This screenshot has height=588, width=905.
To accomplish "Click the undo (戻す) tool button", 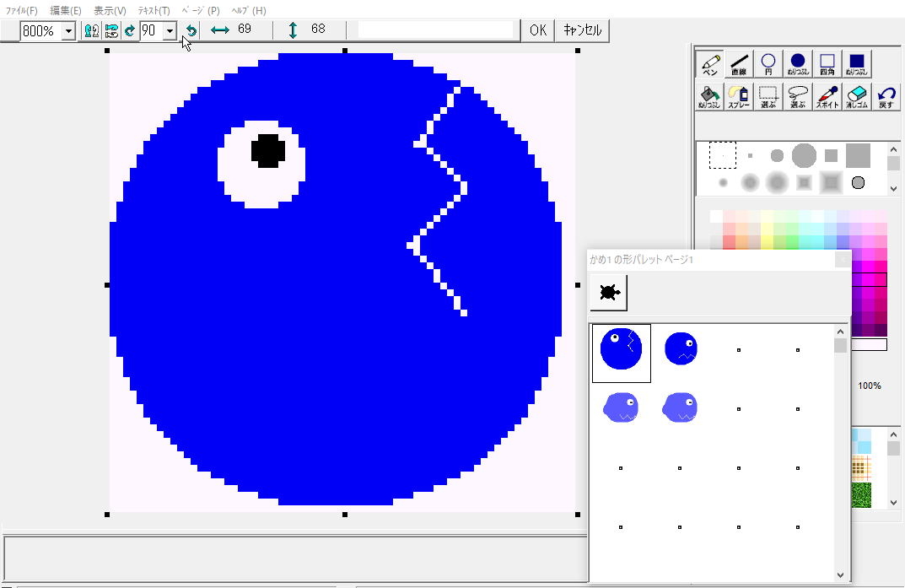I will tap(886, 96).
